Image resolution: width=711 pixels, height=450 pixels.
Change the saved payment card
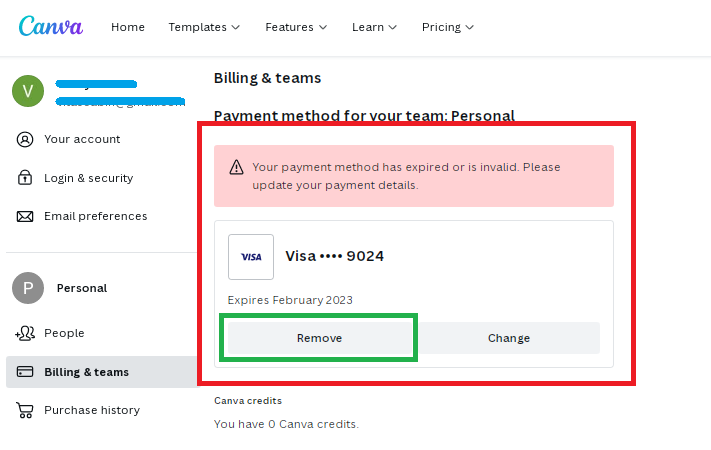tap(509, 338)
